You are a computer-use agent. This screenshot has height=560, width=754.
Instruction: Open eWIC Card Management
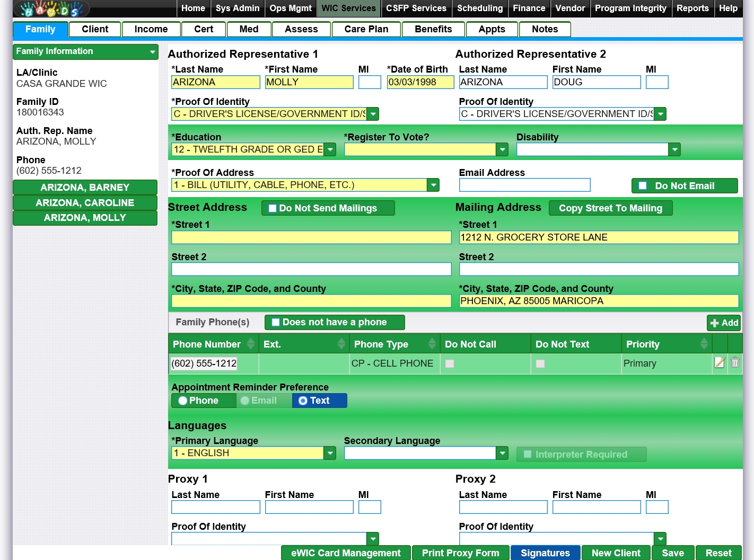point(346,553)
